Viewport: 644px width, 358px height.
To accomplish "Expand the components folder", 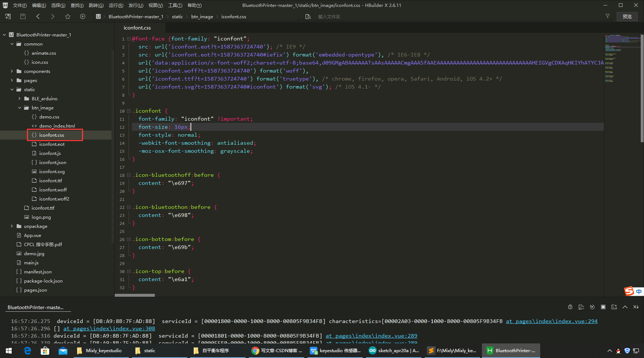I will tap(12, 71).
